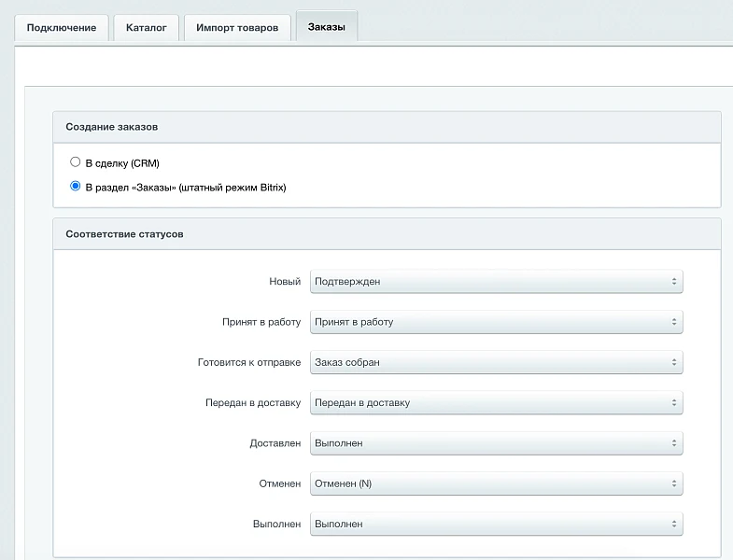Open the Принят в работу status dropdown
Image resolution: width=733 pixels, height=560 pixels.
point(496,322)
